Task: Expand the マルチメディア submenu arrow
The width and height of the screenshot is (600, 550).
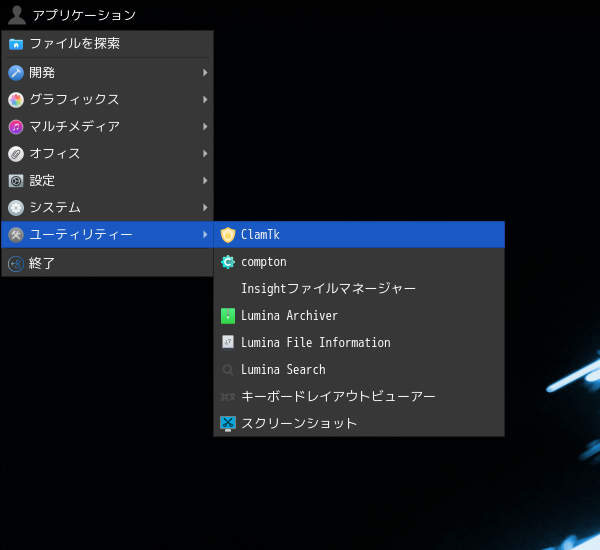Action: (x=205, y=127)
